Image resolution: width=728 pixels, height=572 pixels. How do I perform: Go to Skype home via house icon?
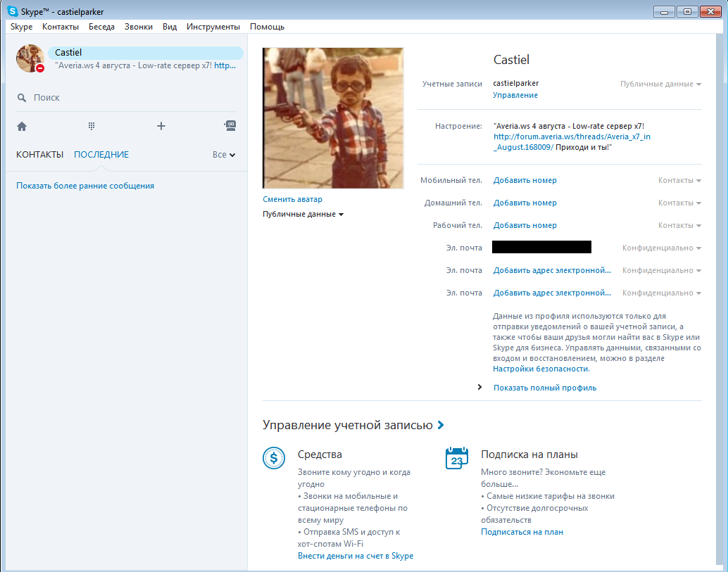click(22, 126)
